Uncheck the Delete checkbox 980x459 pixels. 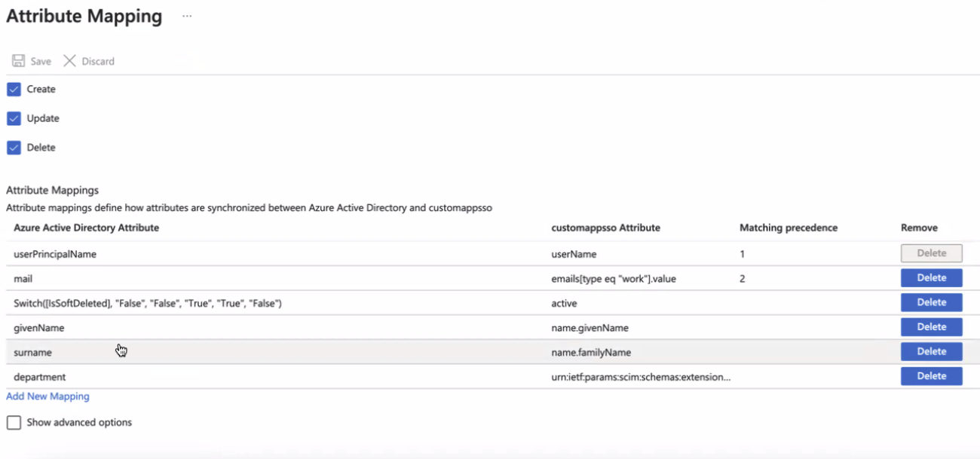[x=14, y=148]
